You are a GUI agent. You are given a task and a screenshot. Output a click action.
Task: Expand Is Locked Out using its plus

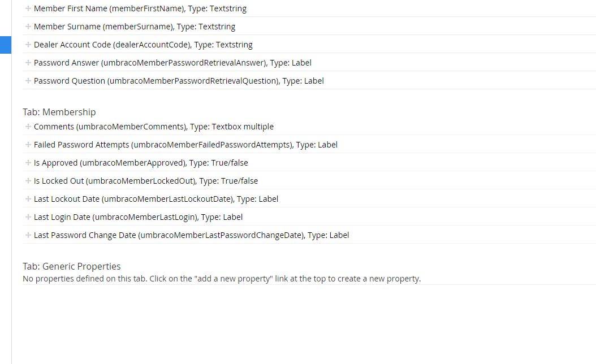coord(28,181)
